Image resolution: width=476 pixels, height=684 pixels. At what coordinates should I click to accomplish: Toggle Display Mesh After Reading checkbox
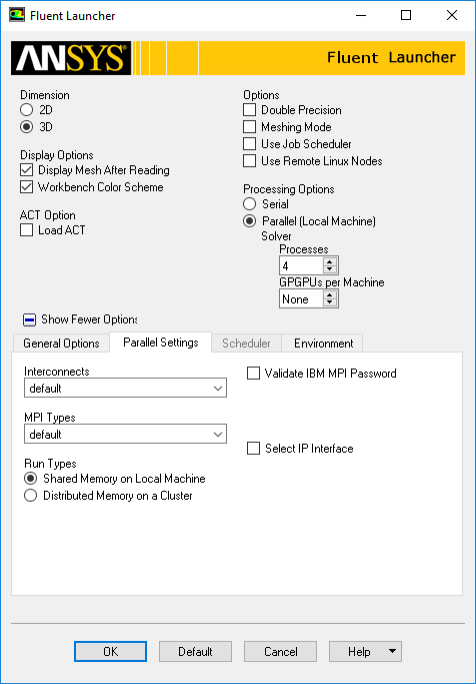[27, 170]
